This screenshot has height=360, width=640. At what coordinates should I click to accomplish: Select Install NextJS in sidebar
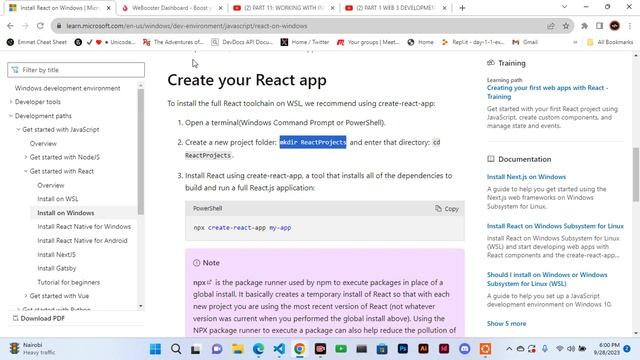click(x=56, y=254)
